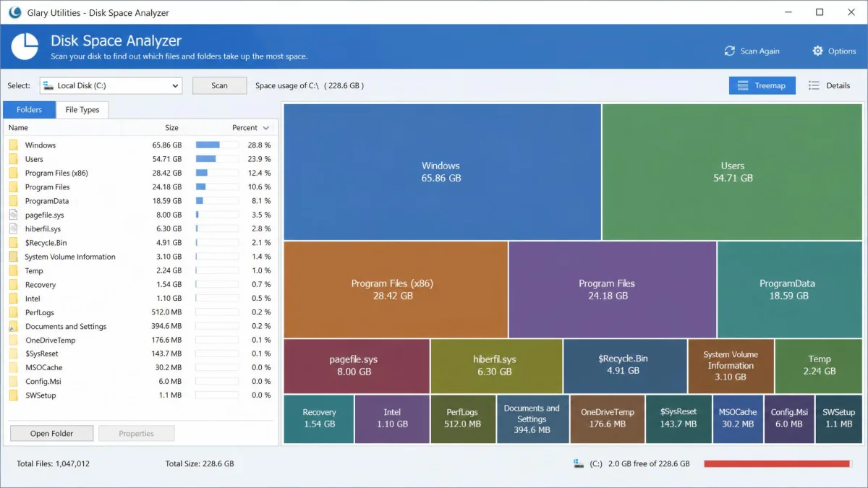This screenshot has width=868, height=488.
Task: Click the Size column header
Action: pos(171,128)
